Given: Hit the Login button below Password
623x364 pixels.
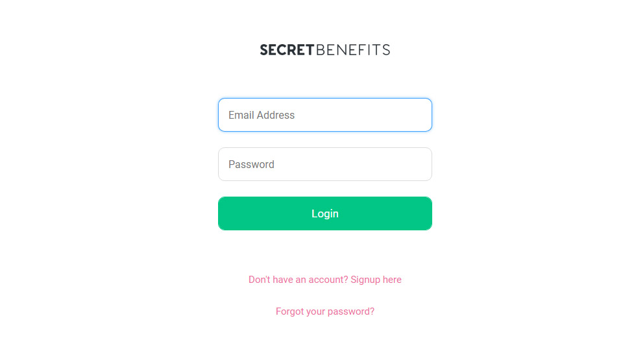Looking at the screenshot, I should pyautogui.click(x=324, y=213).
